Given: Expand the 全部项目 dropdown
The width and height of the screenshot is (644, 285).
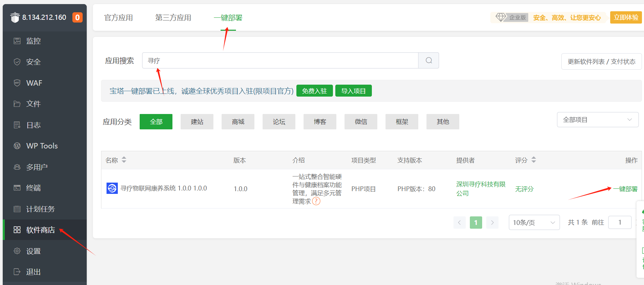Looking at the screenshot, I should [x=598, y=120].
